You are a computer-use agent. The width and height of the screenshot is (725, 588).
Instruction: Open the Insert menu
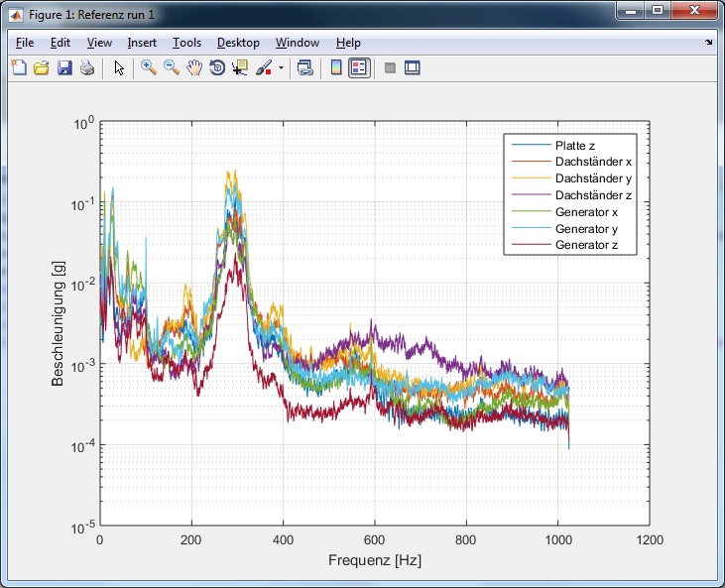tap(142, 43)
